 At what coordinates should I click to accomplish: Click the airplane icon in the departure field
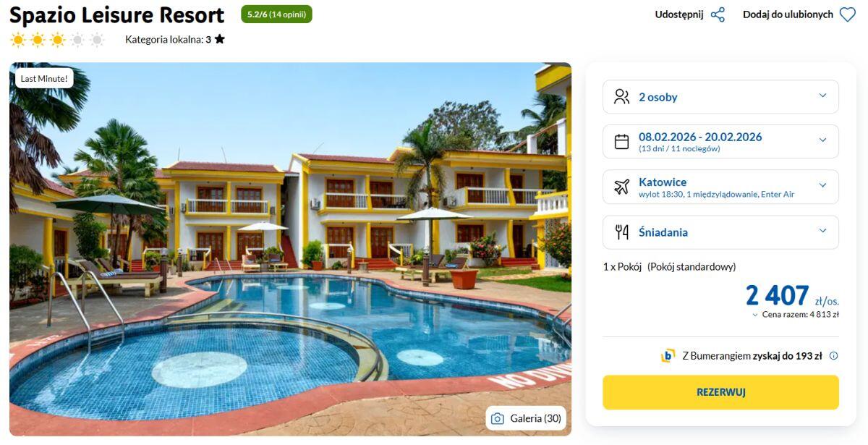coord(621,187)
